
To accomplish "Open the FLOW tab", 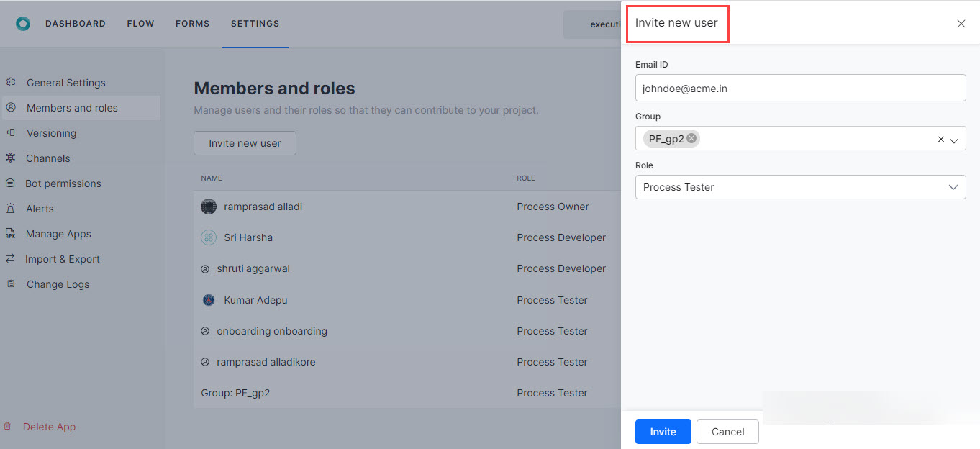I will coord(140,23).
